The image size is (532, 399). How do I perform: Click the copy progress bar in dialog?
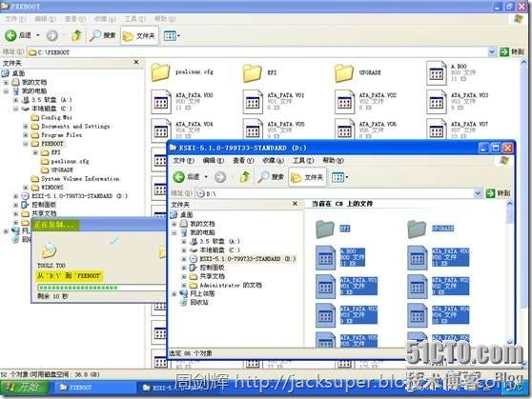click(102, 288)
